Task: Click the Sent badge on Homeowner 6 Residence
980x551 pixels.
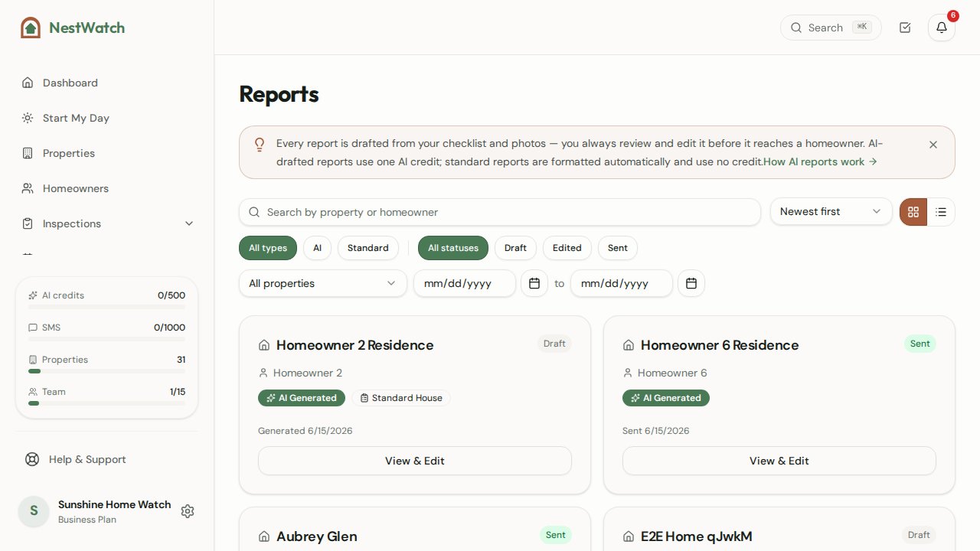Action: point(920,344)
